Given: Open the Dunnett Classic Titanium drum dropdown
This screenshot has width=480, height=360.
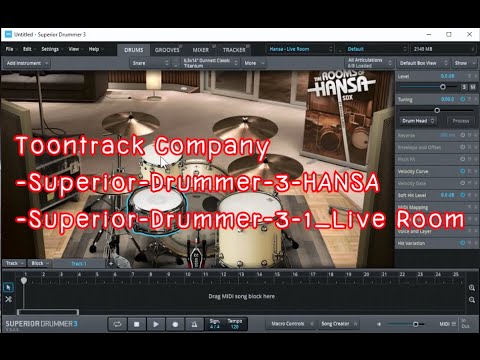Looking at the screenshot, I should point(210,63).
